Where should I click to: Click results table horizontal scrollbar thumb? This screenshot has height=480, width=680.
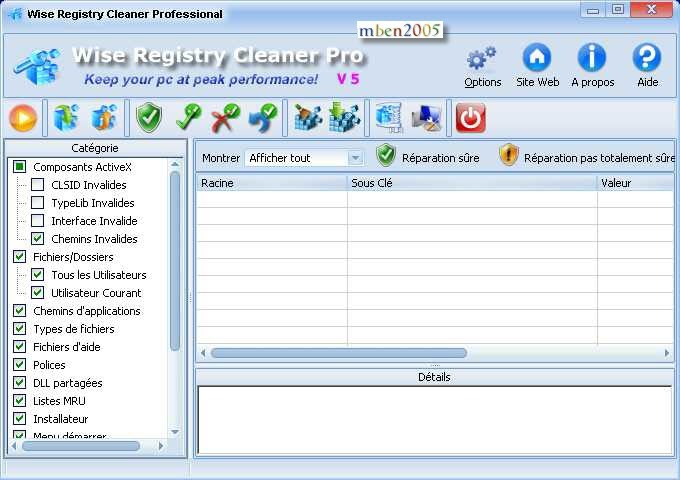(339, 353)
